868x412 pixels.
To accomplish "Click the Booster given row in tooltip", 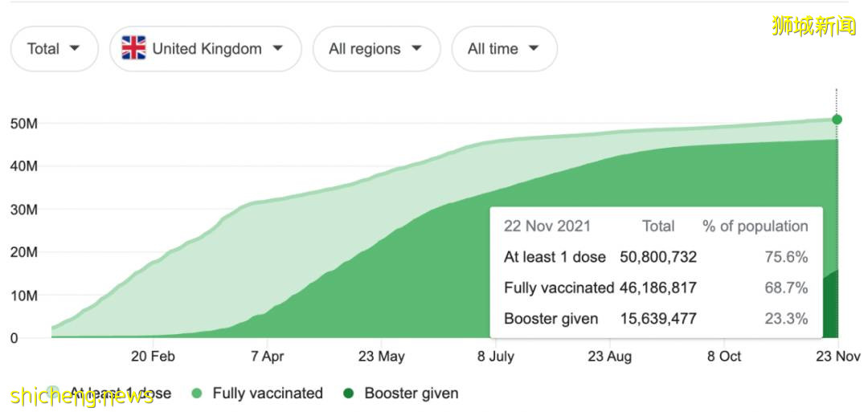I will pyautogui.click(x=655, y=319).
